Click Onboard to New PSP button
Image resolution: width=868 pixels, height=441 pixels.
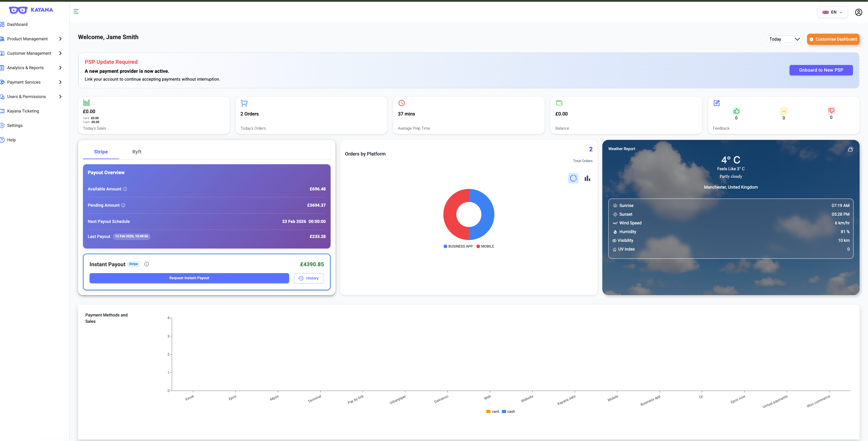tap(821, 70)
